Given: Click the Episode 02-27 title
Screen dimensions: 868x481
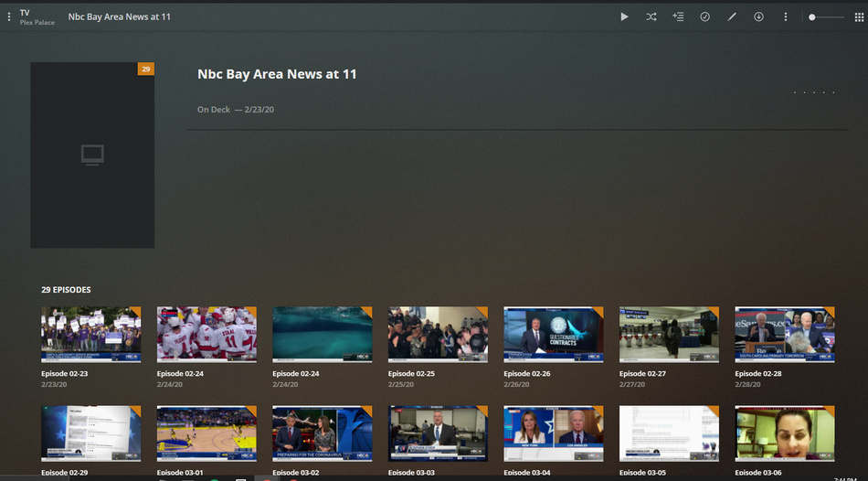Looking at the screenshot, I should [x=642, y=374].
